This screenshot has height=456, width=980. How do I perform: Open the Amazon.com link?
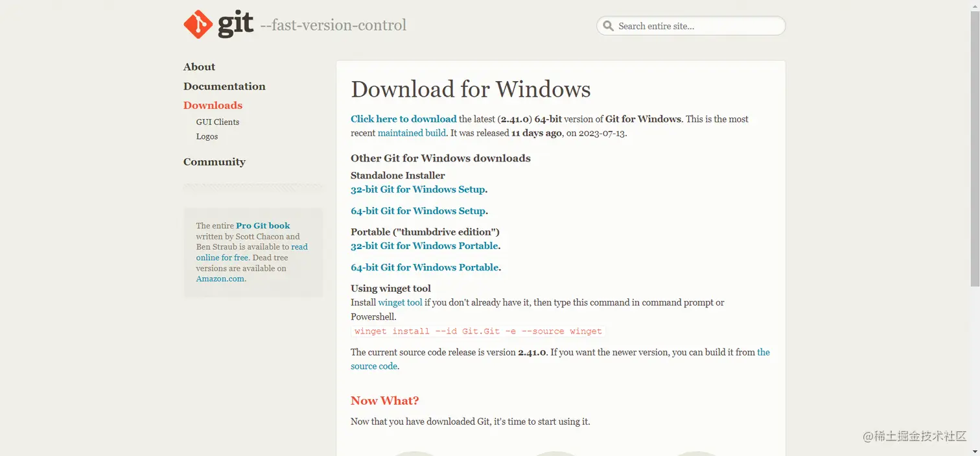click(x=220, y=279)
